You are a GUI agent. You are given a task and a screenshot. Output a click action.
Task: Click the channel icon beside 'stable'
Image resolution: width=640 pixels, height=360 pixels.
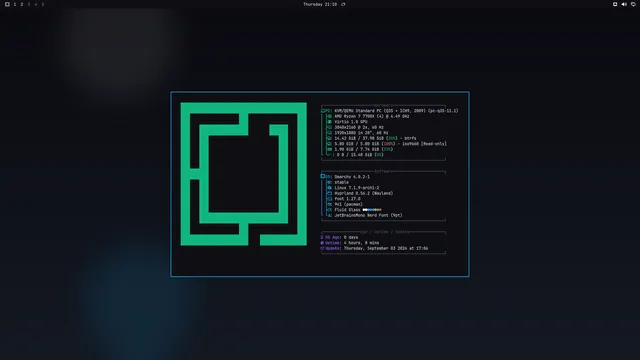click(329, 182)
